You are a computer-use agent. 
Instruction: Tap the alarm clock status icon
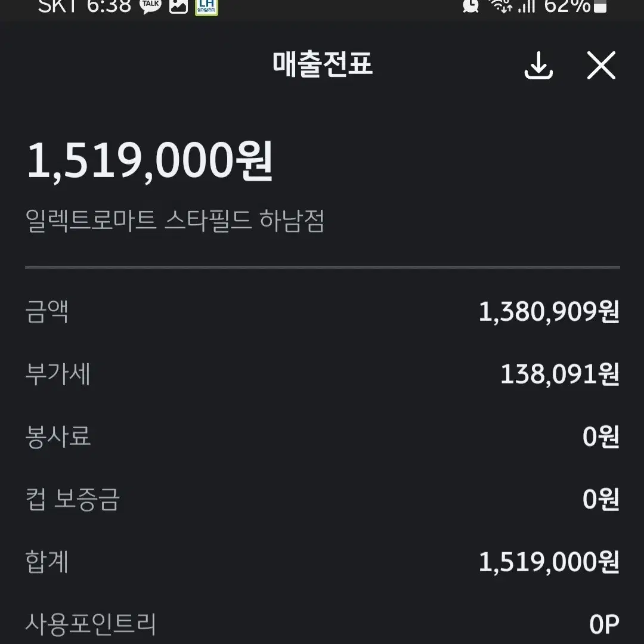point(470,5)
